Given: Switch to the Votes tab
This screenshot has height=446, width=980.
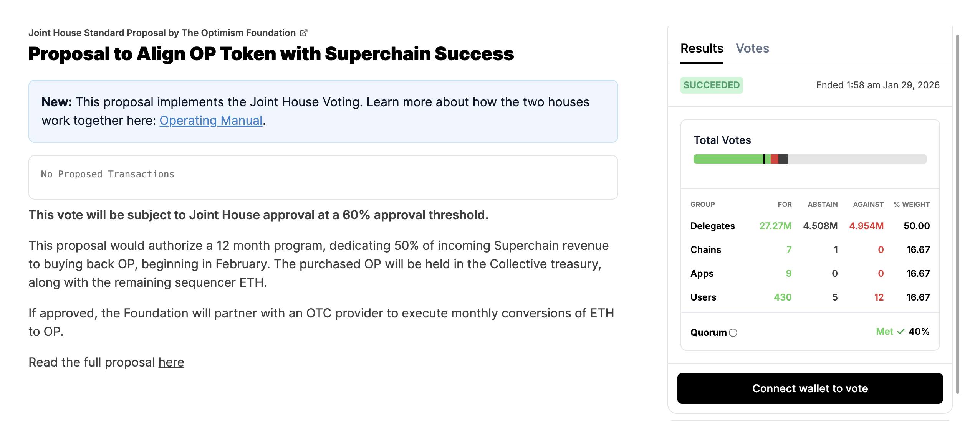Looking at the screenshot, I should click(x=752, y=48).
